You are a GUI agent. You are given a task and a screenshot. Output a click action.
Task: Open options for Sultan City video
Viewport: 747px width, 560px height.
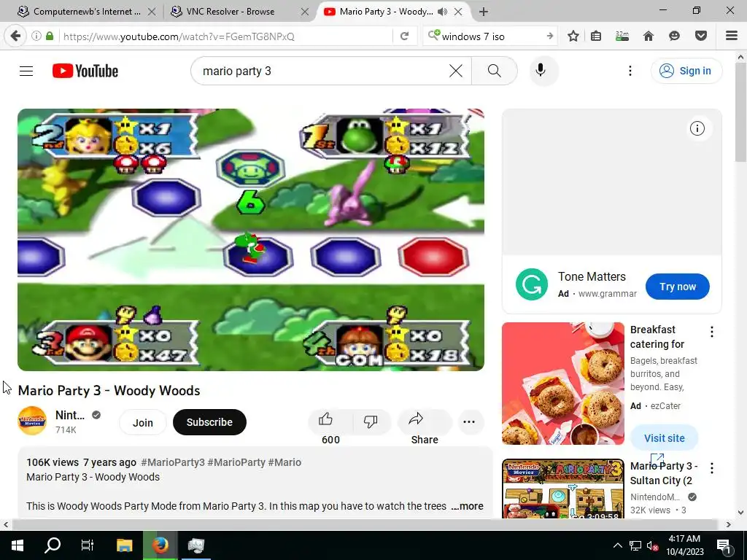click(x=712, y=468)
